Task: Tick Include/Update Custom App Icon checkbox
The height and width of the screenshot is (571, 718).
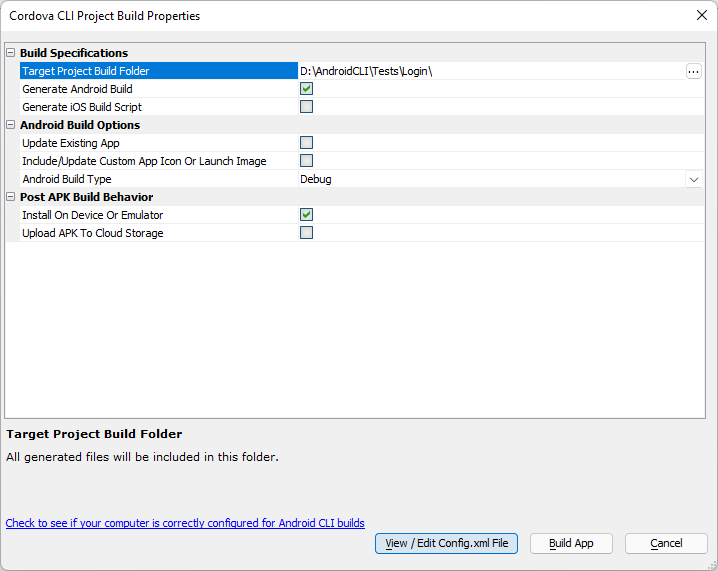Action: point(306,160)
